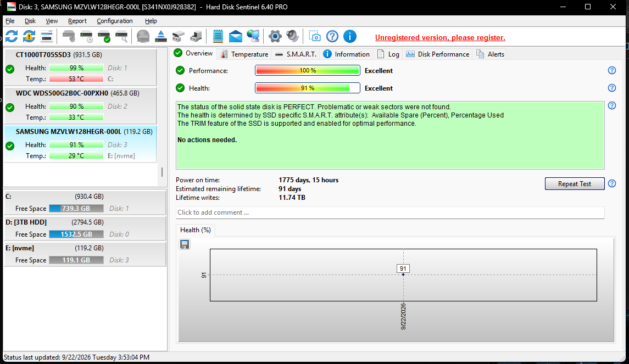Select the CT1000T705SSD3 disk entry

coord(80,66)
